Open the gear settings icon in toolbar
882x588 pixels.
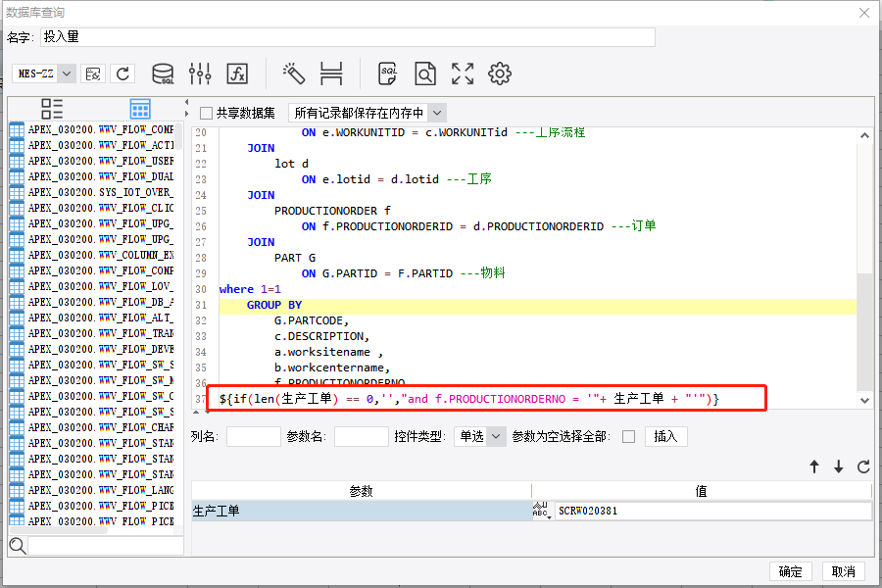tap(500, 73)
